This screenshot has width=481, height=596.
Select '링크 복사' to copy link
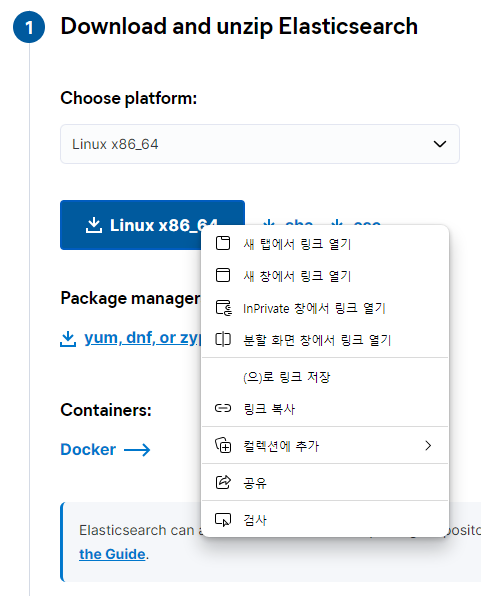coord(325,409)
